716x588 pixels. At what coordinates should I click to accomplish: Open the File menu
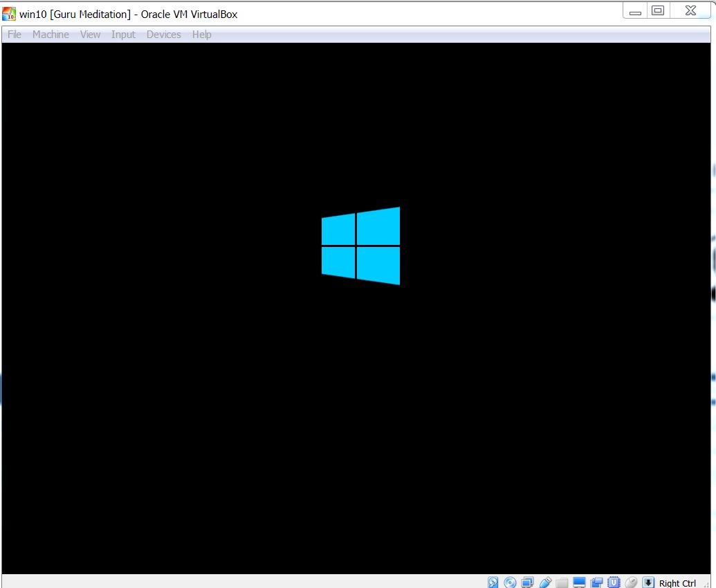pyautogui.click(x=14, y=35)
